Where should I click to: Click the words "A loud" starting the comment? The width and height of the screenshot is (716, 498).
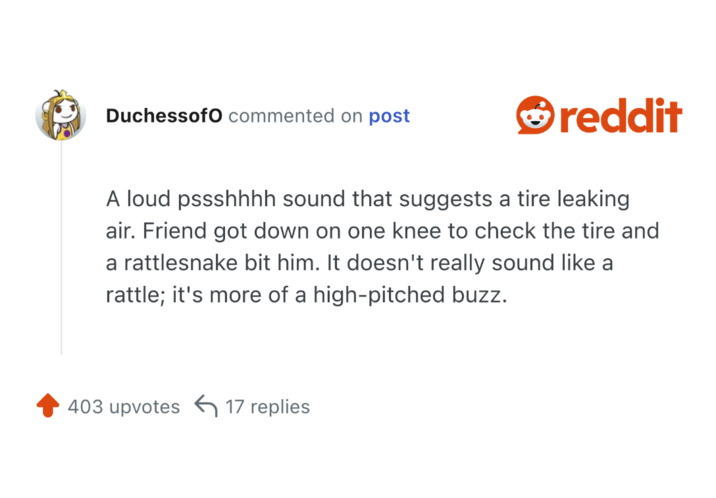pos(136,199)
